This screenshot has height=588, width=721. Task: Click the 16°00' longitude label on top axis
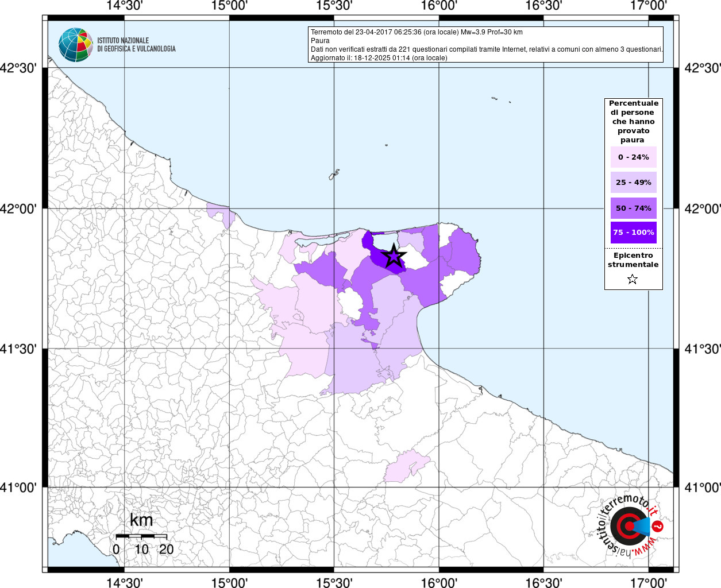[x=439, y=6]
